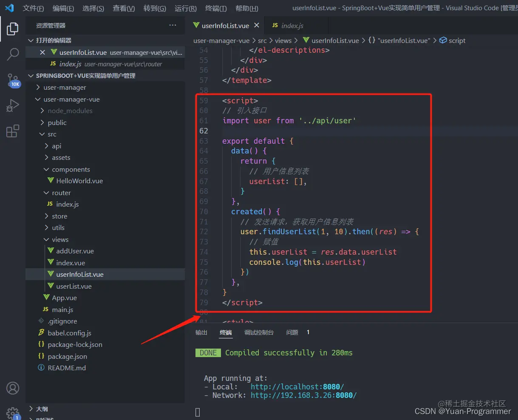Open the http://192.168.3.26:8080/ network link

click(303, 395)
